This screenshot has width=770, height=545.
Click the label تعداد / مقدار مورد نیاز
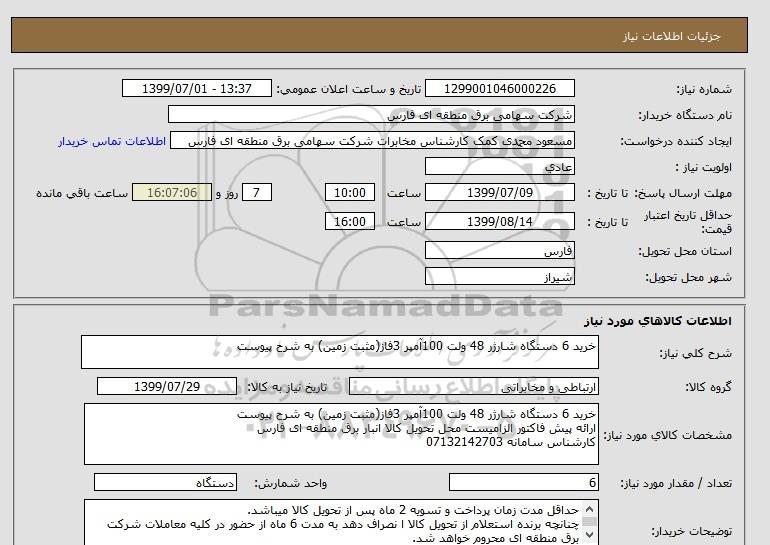point(676,484)
